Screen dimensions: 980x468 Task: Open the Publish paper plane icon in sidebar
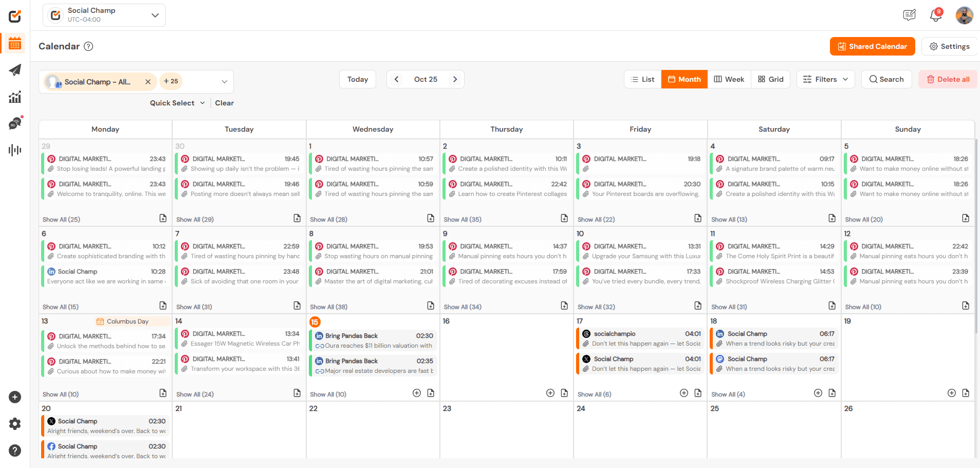click(x=15, y=70)
